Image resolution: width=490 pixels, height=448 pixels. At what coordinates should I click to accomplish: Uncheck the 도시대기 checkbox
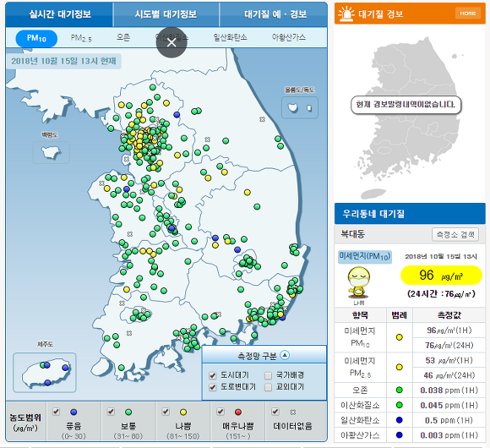pos(213,375)
